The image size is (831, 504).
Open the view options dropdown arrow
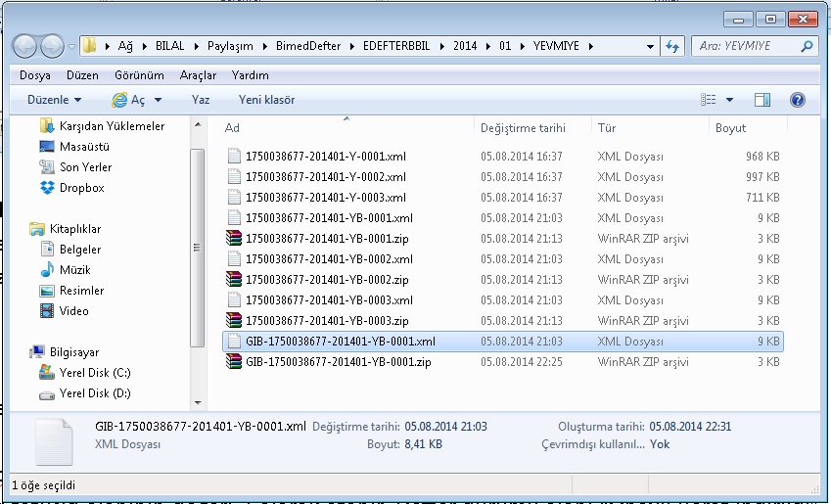tap(729, 100)
